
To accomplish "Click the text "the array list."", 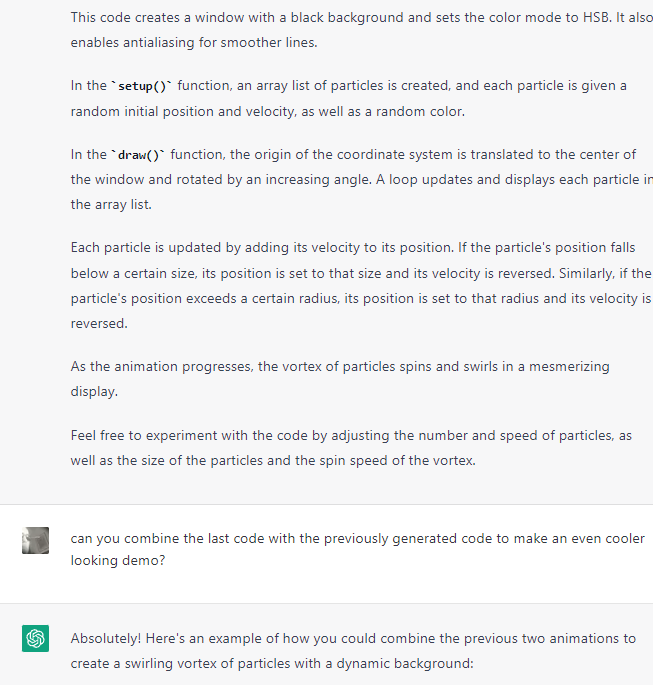I will click(111, 204).
